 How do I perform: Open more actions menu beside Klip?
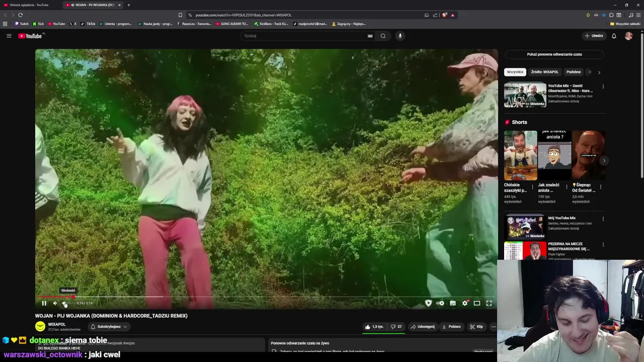click(x=493, y=327)
